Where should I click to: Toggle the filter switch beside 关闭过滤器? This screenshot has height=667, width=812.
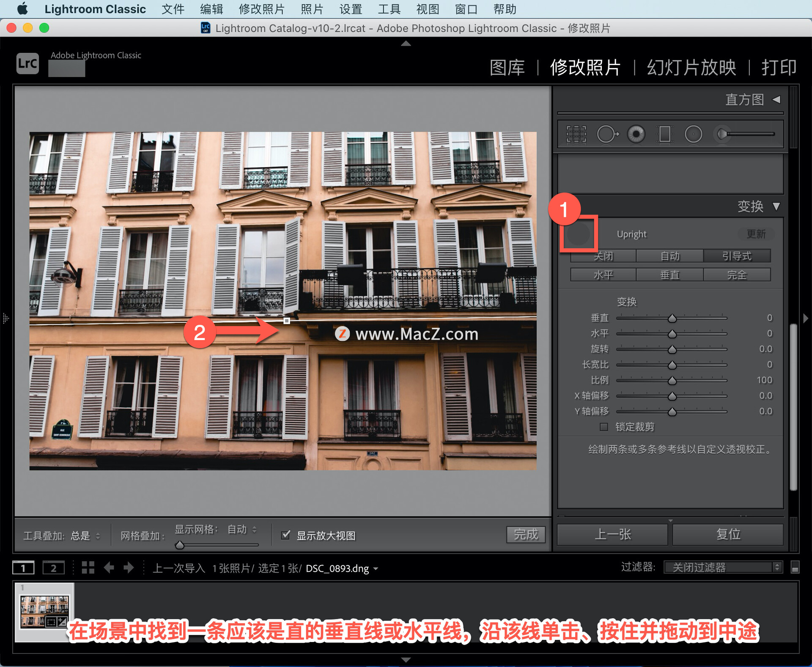(x=795, y=568)
